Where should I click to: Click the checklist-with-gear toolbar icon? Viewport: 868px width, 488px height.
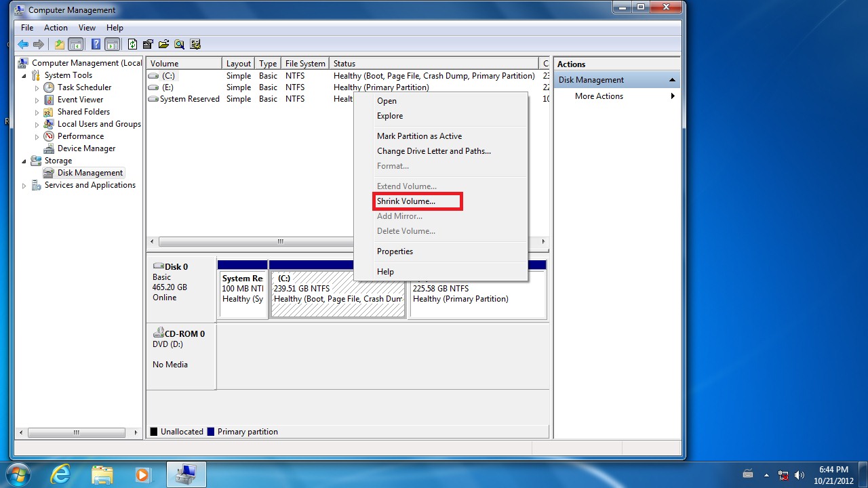click(195, 45)
